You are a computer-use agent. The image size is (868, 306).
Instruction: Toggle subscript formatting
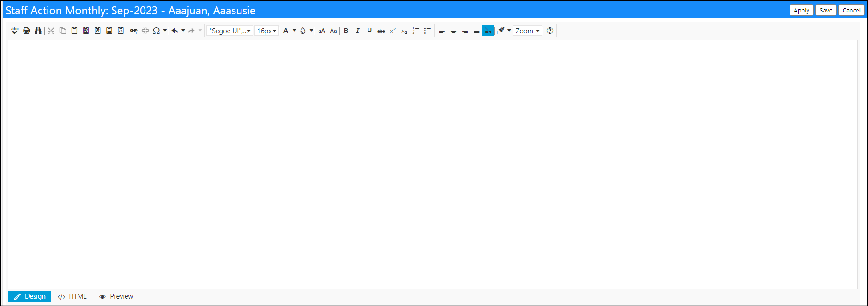(404, 31)
